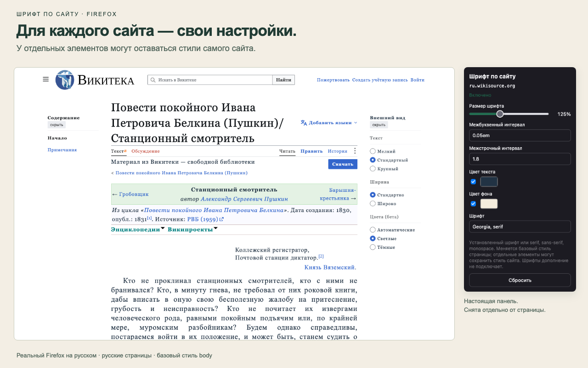Select the Крупный text size option
The width and height of the screenshot is (588, 368).
click(x=373, y=169)
